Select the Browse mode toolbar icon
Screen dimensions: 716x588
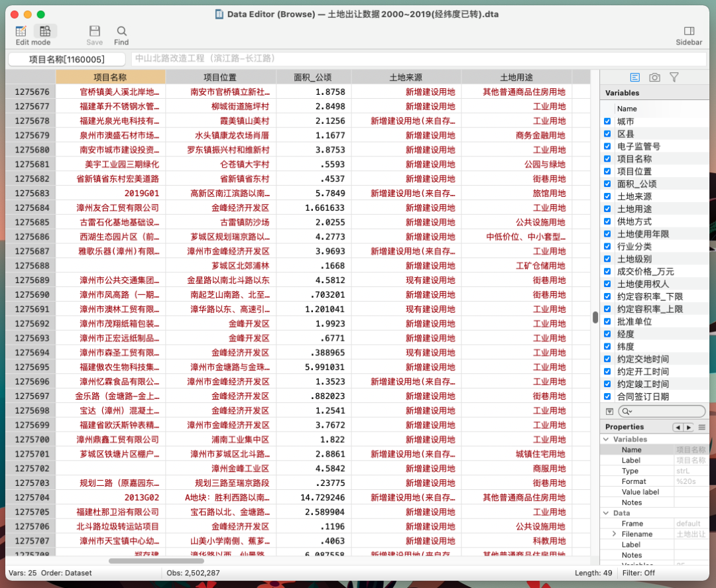coord(45,31)
